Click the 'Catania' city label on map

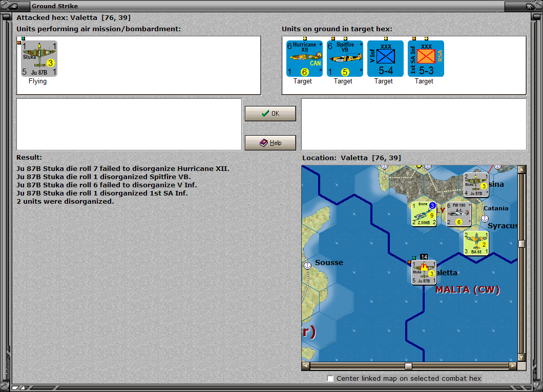click(496, 208)
